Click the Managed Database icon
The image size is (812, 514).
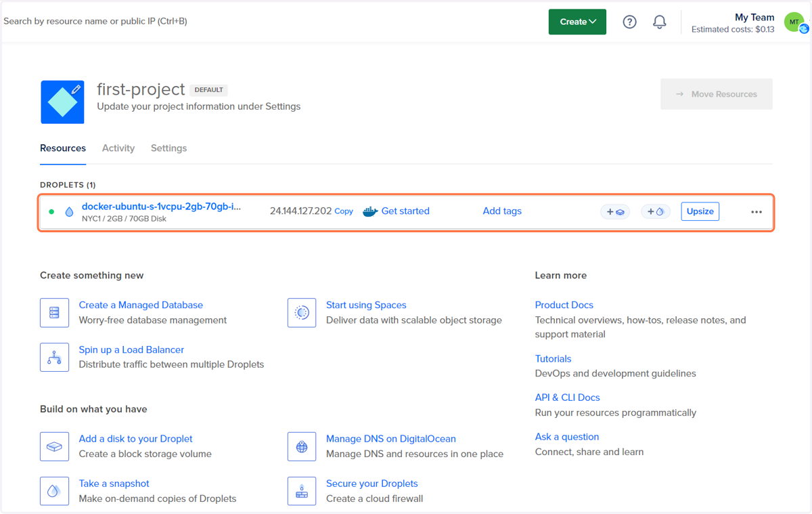[x=54, y=313]
